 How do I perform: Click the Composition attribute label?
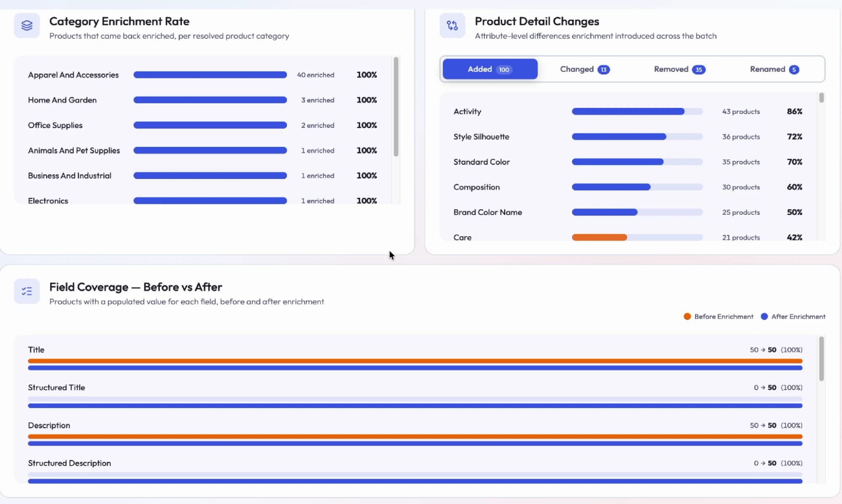click(x=476, y=187)
